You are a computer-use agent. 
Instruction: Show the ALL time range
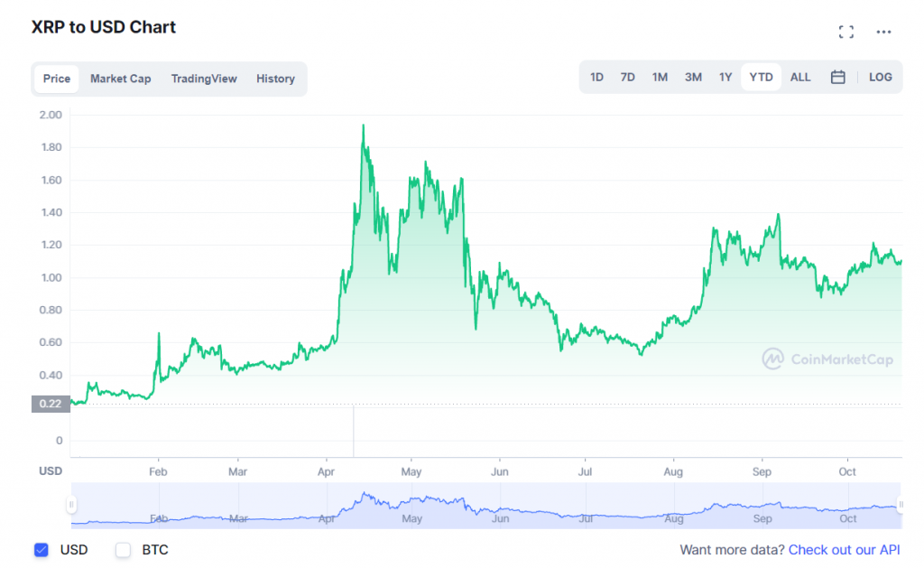(800, 78)
